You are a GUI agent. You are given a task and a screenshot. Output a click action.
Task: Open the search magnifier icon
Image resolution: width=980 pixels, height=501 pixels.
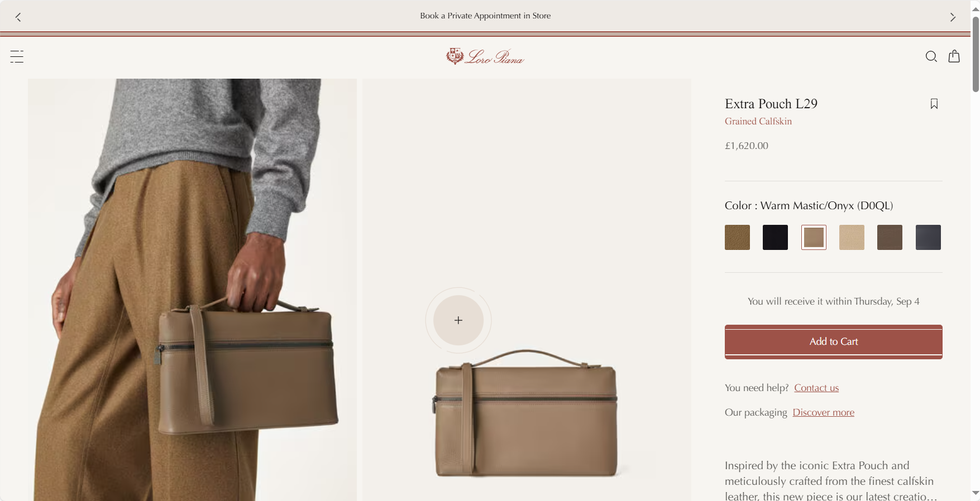click(931, 56)
